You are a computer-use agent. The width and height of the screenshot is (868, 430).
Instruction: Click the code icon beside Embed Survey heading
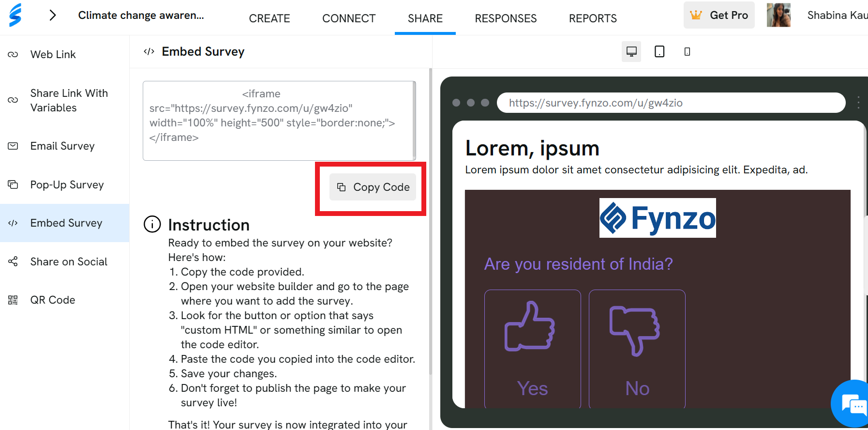tap(149, 51)
